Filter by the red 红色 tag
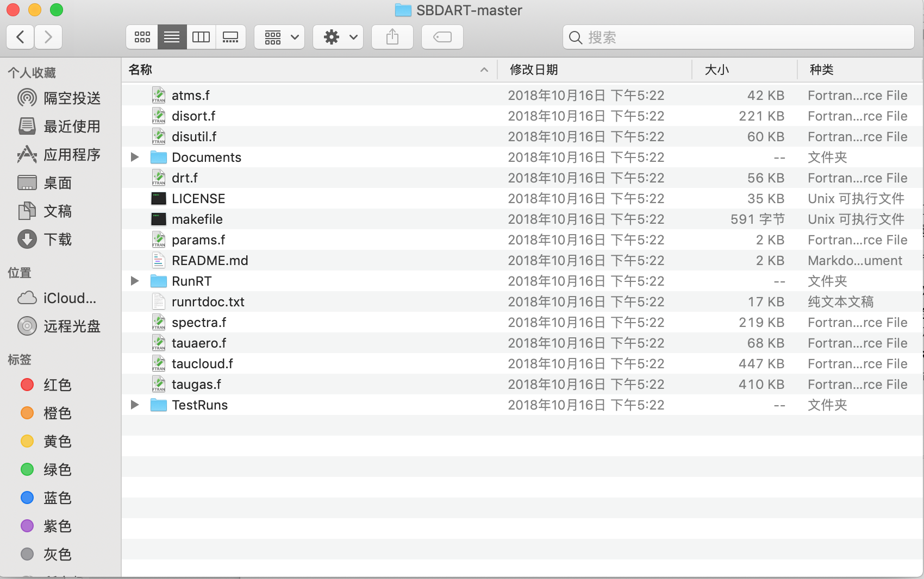924x579 pixels. [46, 385]
